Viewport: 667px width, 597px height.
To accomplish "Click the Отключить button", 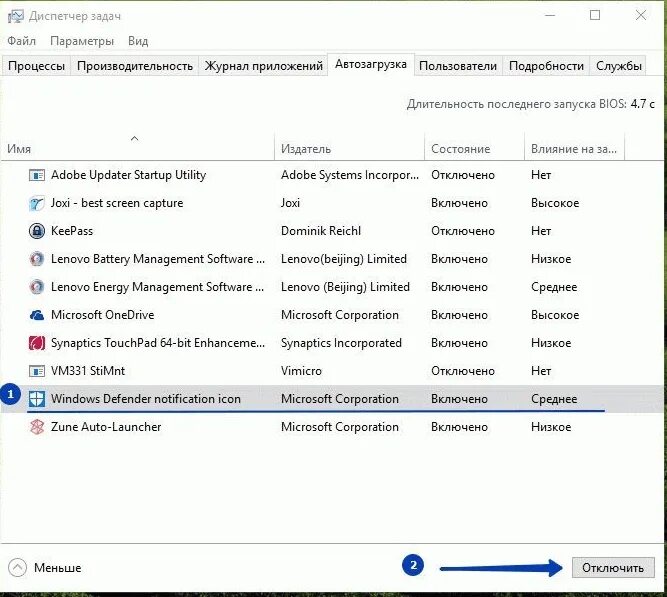I will click(613, 568).
